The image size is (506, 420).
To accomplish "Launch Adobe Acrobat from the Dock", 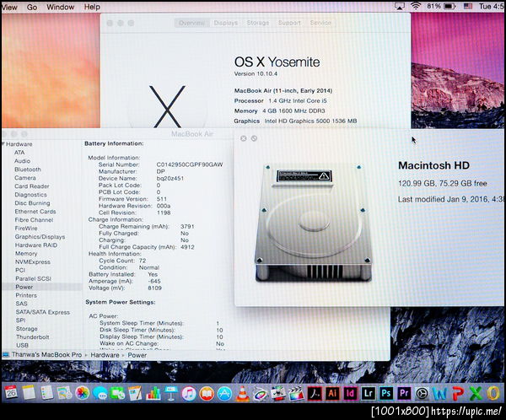I will [x=314, y=394].
